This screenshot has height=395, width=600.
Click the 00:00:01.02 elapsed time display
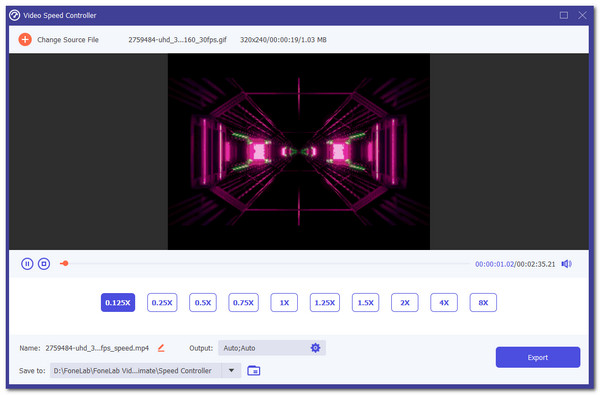click(494, 264)
